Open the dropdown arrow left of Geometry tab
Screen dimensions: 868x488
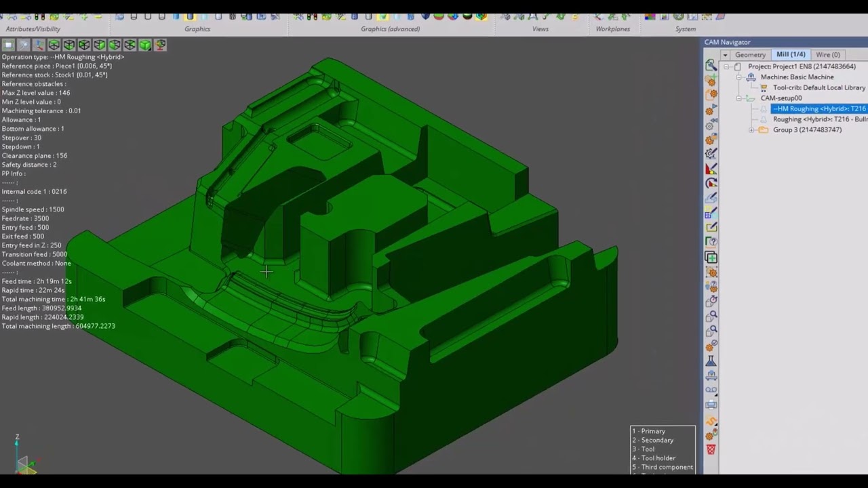[725, 55]
